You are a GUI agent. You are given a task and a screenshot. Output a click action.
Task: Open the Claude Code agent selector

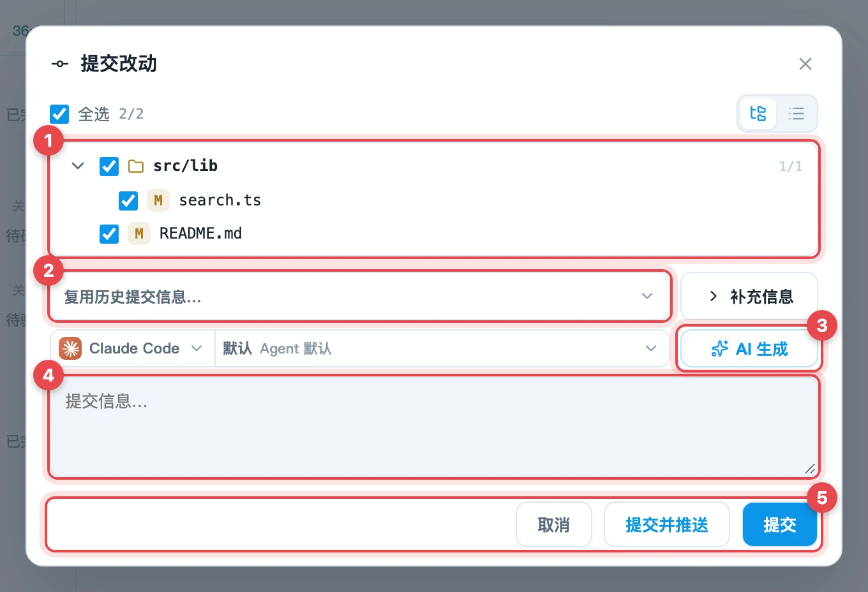[x=133, y=348]
